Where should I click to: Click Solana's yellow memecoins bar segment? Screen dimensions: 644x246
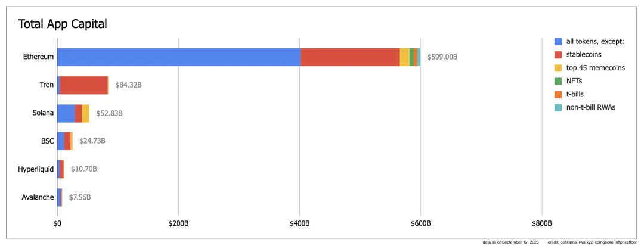[85, 113]
